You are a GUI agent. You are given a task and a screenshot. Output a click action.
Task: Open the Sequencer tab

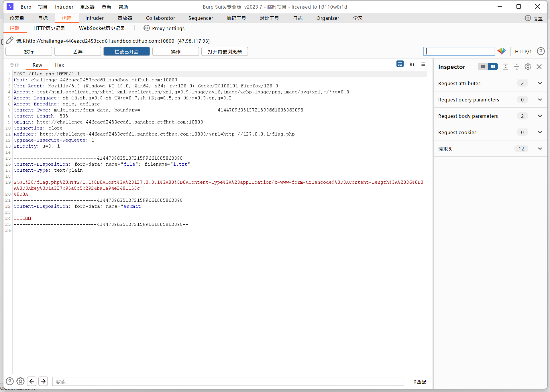(201, 18)
